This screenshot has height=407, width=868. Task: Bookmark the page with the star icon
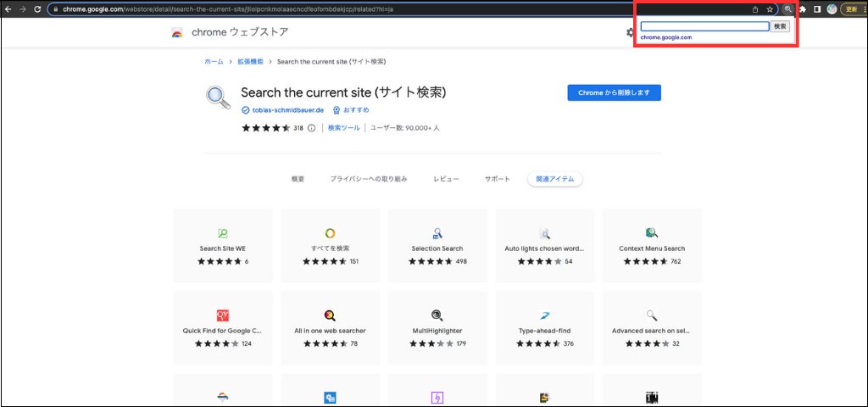pyautogui.click(x=770, y=9)
